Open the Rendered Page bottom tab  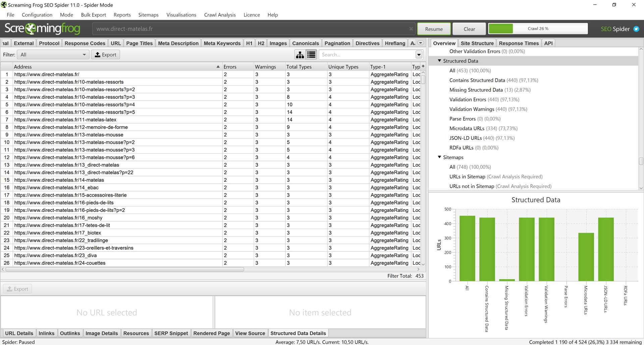[211, 333]
